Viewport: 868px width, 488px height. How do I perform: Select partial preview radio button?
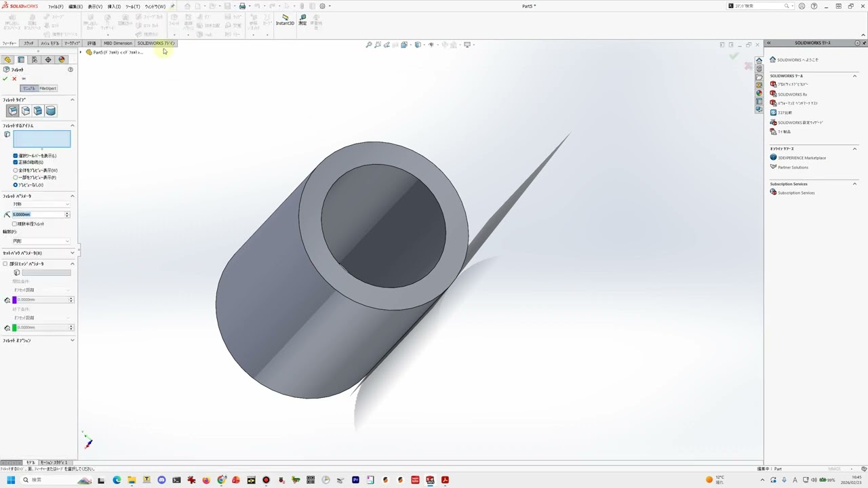(x=16, y=178)
